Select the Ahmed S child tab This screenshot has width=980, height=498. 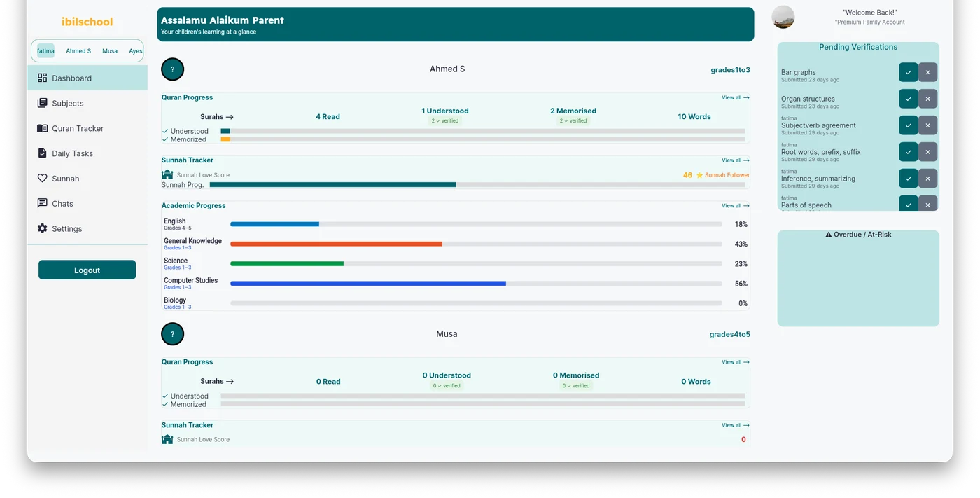point(78,51)
